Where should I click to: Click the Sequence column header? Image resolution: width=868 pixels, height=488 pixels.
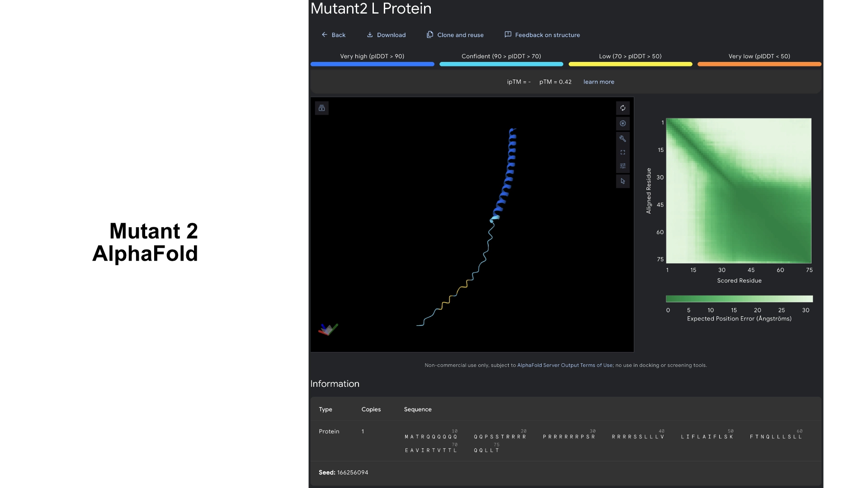pyautogui.click(x=418, y=409)
